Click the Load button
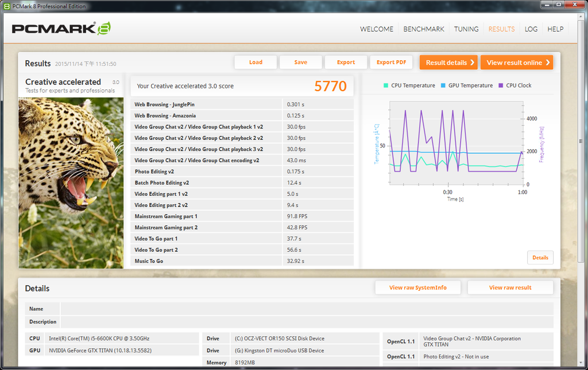This screenshot has height=370, width=588. [256, 63]
